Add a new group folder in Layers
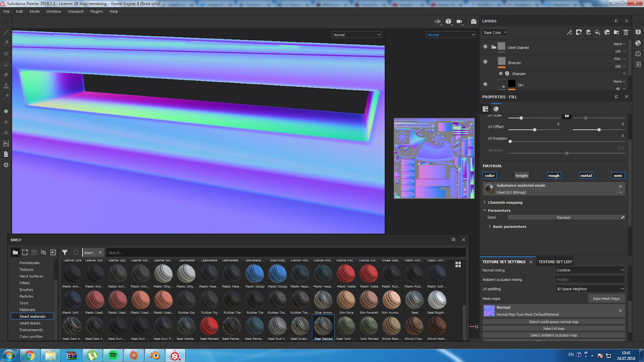The width and height of the screenshot is (644, 362). coord(617,32)
